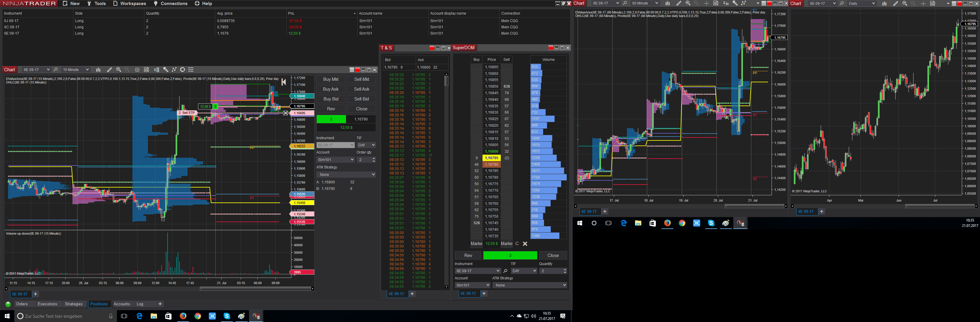Screen dimensions: 980x322
Task: Show the data box in 15 Minute chart
Action: pos(146,69)
